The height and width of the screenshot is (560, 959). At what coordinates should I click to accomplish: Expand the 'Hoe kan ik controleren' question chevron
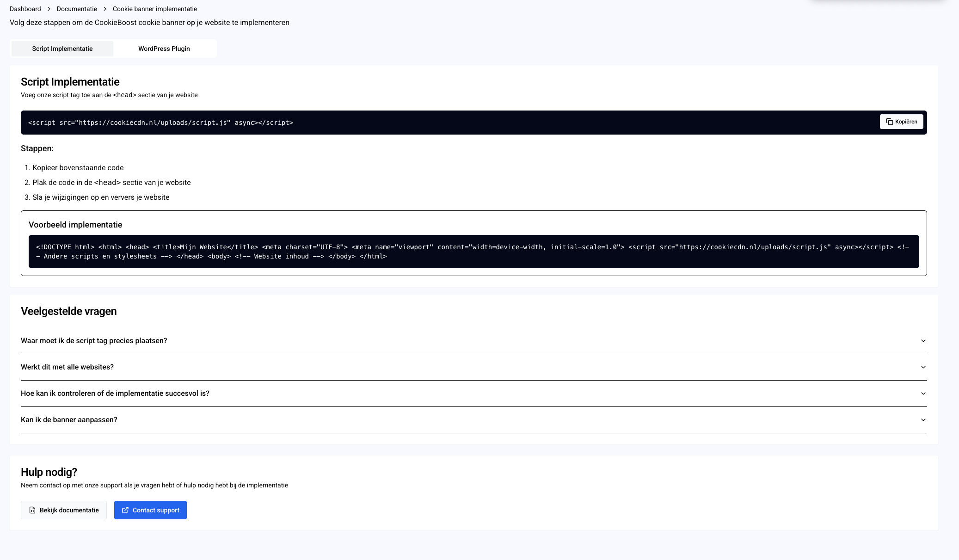[923, 394]
